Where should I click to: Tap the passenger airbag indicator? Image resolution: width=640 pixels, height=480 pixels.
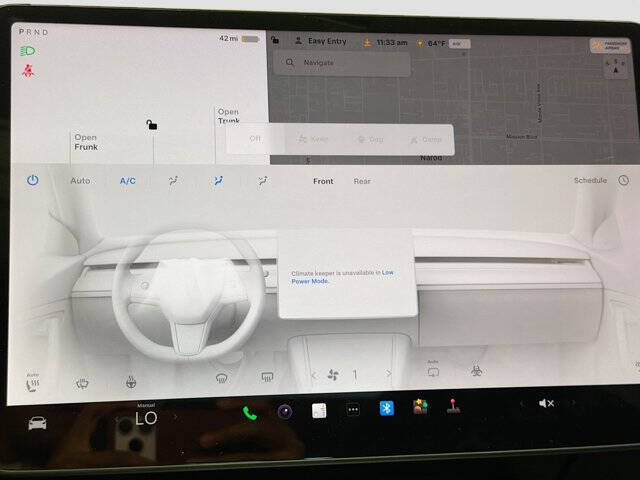(610, 45)
